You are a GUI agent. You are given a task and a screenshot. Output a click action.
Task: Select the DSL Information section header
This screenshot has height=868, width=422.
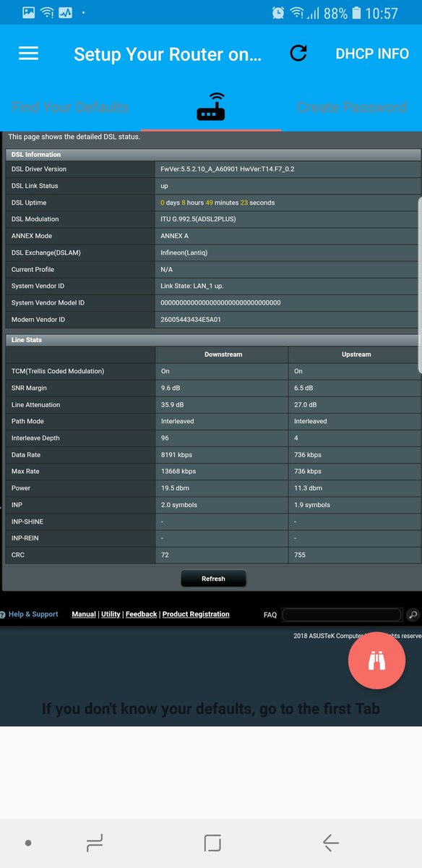pos(213,154)
